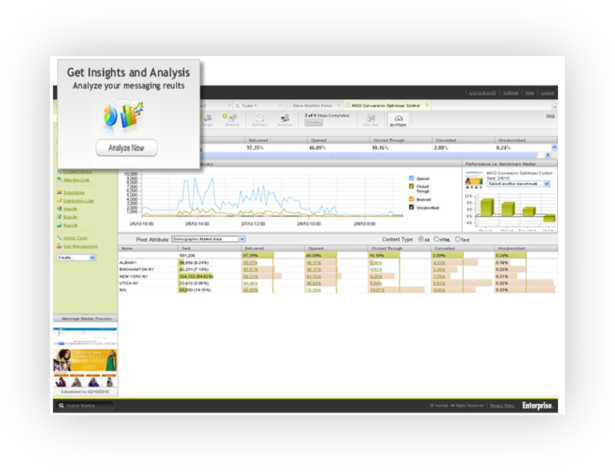Viewport: 615px width, 472px height.
Task: Click the Subscribers sidebar icon
Action: pyautogui.click(x=59, y=193)
